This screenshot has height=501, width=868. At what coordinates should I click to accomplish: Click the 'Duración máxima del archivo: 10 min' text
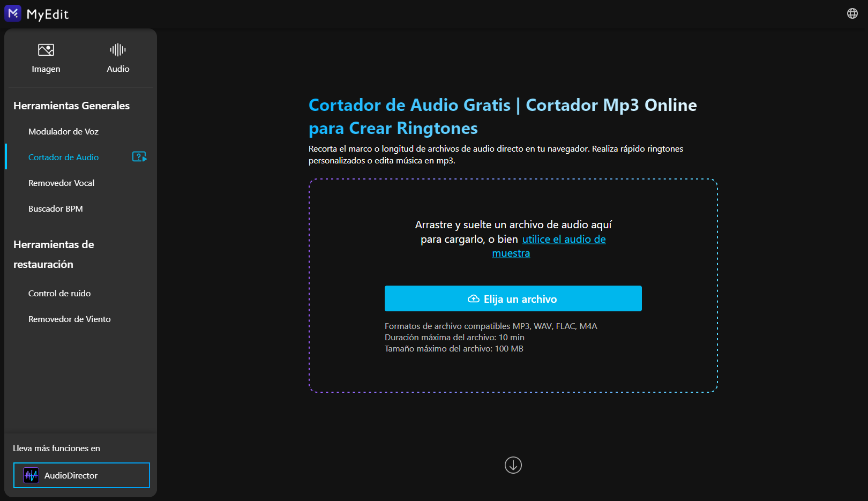pyautogui.click(x=454, y=337)
